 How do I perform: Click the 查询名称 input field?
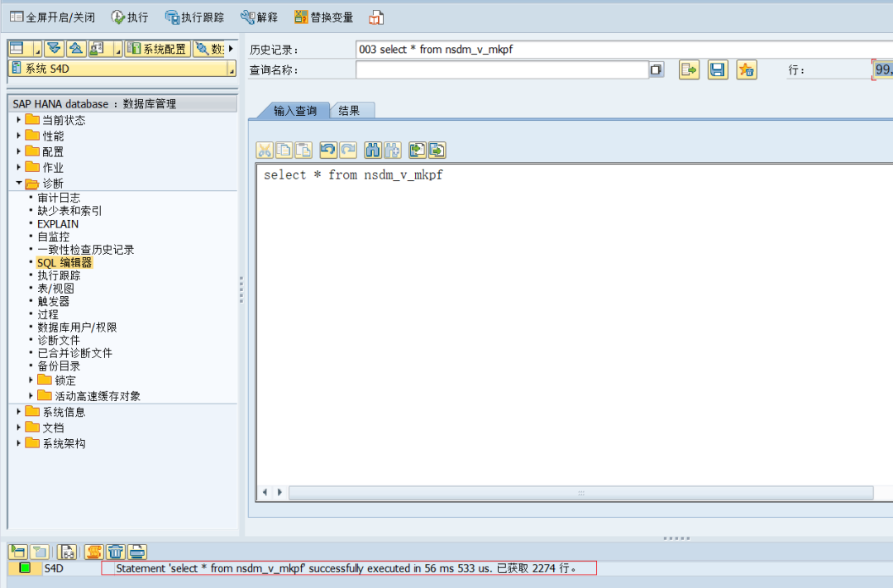(502, 69)
